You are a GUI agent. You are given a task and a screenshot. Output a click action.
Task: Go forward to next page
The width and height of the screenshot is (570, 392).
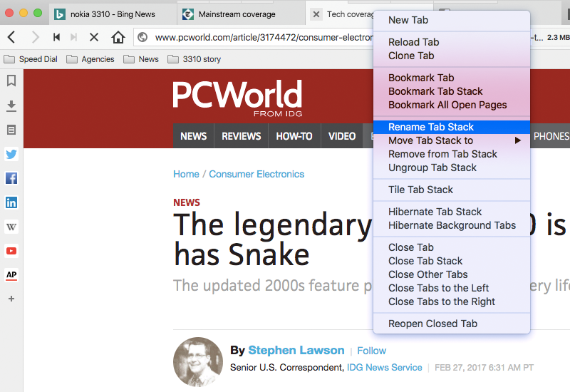point(35,37)
